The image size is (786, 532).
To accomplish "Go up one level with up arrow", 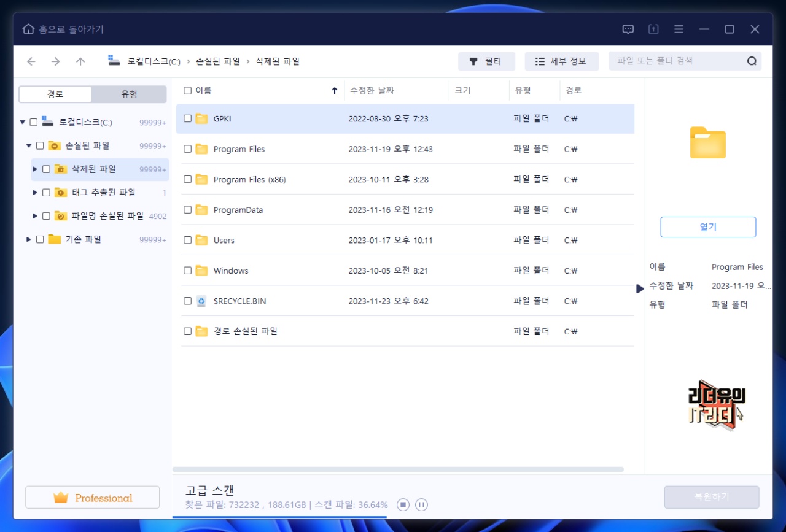I will point(80,61).
